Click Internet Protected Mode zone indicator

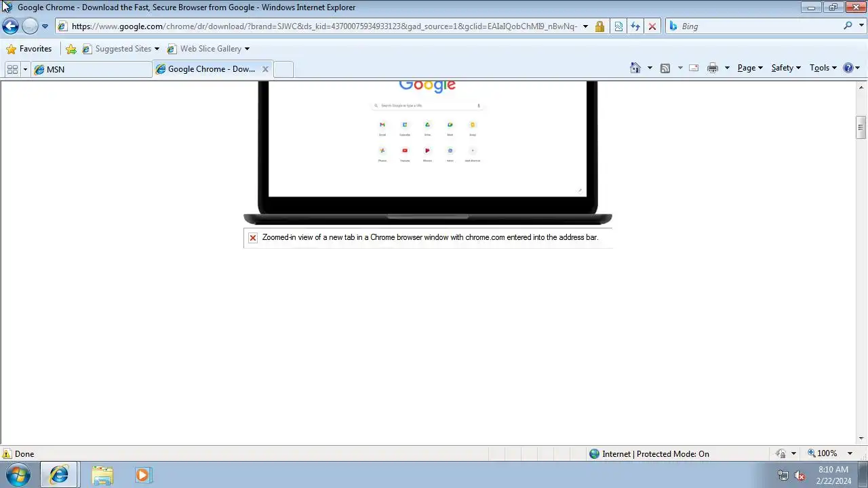pos(649,454)
